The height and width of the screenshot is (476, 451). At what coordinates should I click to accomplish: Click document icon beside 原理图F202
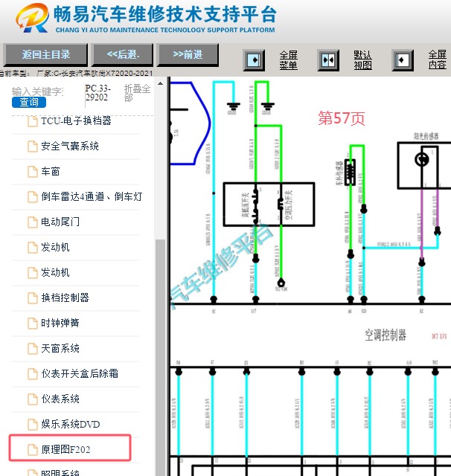click(33, 450)
